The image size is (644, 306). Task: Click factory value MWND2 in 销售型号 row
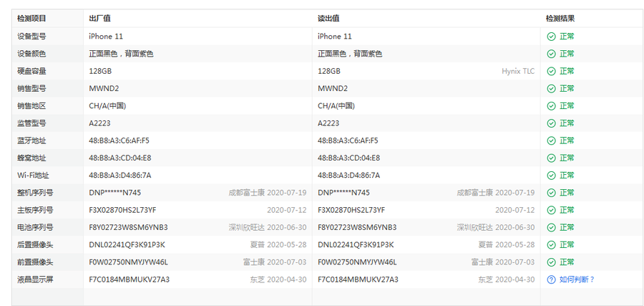click(x=104, y=89)
